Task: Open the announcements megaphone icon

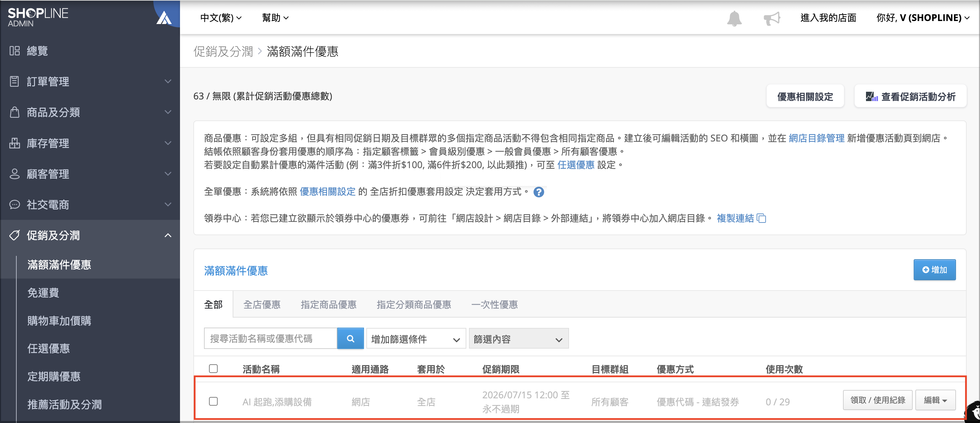Action: (x=772, y=18)
